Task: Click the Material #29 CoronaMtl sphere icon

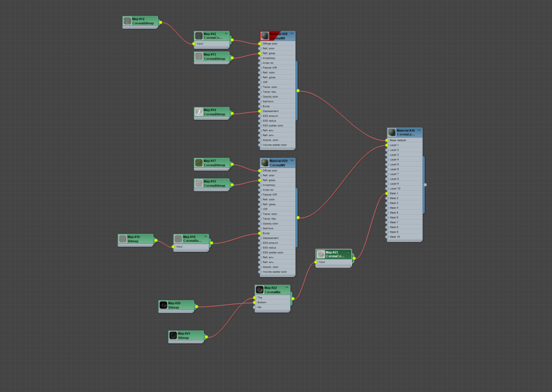Action: click(x=264, y=162)
